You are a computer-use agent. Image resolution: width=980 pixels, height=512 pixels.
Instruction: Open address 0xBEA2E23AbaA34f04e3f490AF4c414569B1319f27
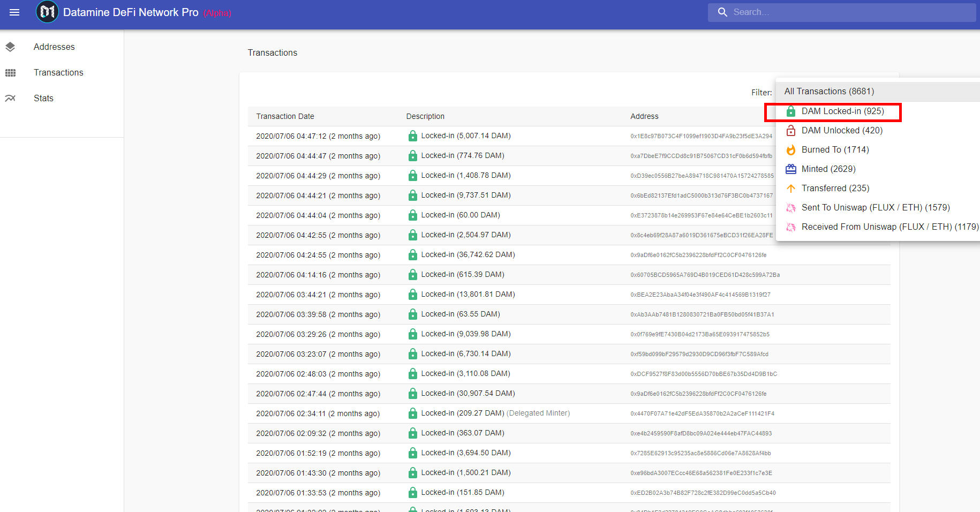[700, 295]
